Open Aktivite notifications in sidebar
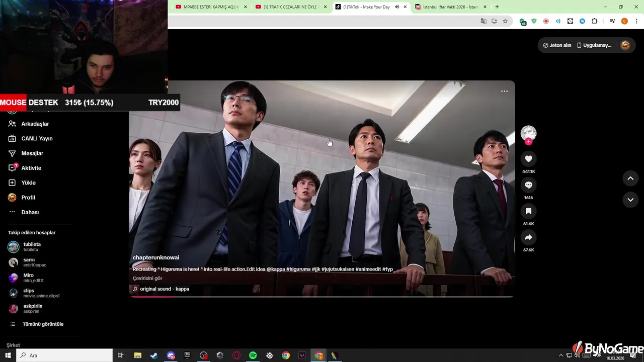644x362 pixels. point(31,168)
